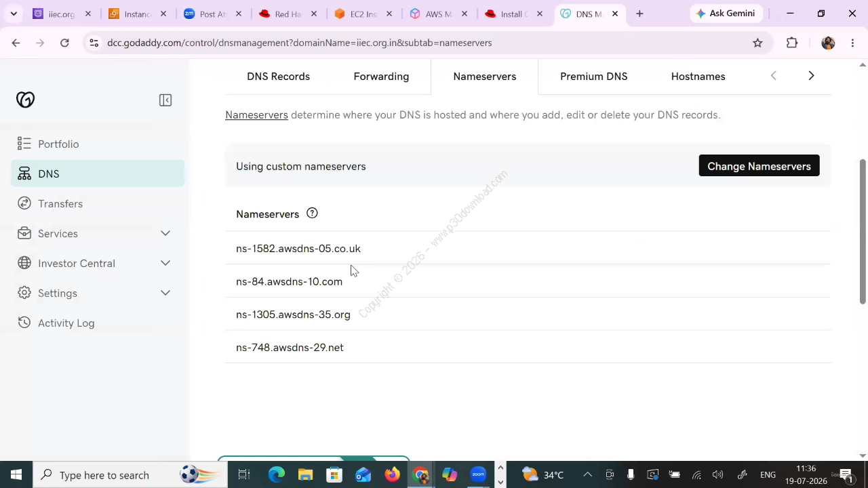The width and height of the screenshot is (868, 488).
Task: Open a new browser tab
Action: pyautogui.click(x=639, y=14)
